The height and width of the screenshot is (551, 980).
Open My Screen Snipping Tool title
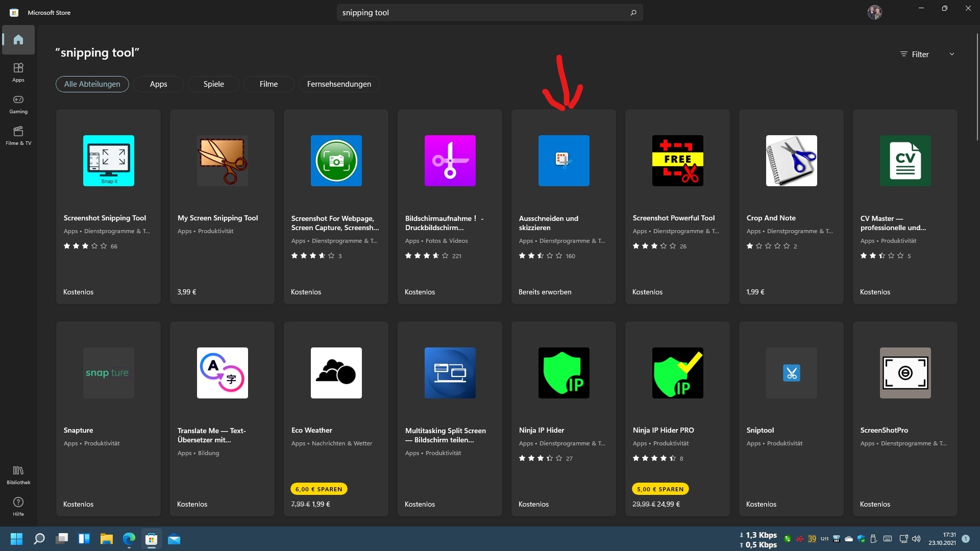click(x=217, y=218)
